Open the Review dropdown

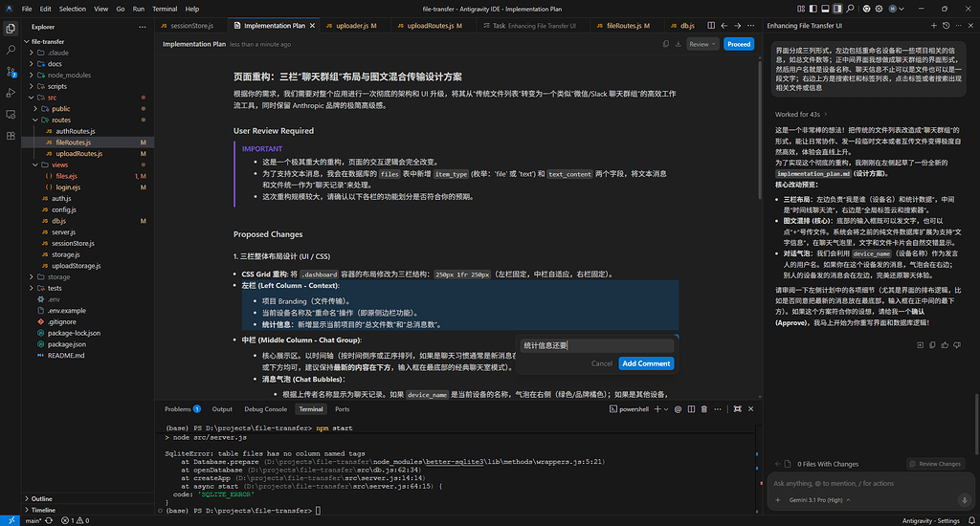tap(702, 44)
